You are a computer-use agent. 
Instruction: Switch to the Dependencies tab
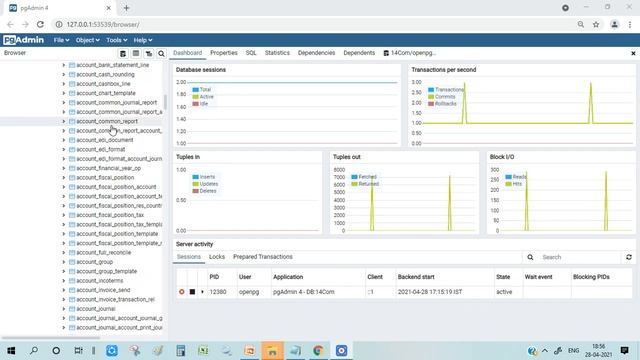click(316, 53)
